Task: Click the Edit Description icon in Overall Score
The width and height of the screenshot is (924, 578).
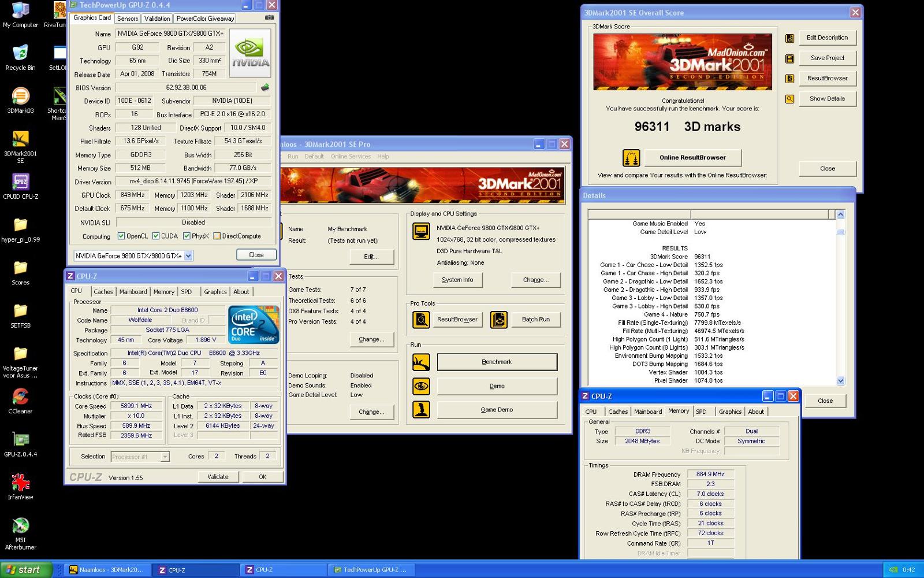Action: click(789, 38)
